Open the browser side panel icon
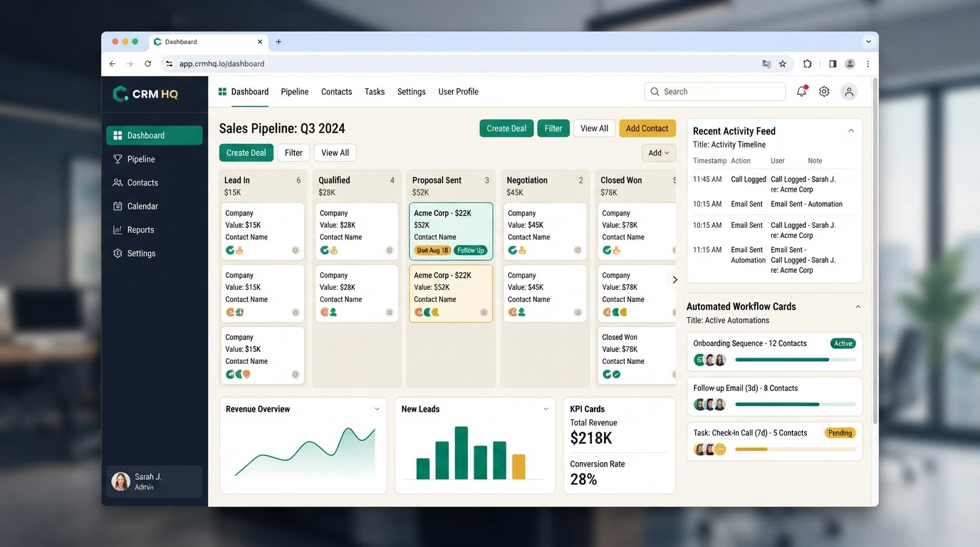 pos(833,63)
